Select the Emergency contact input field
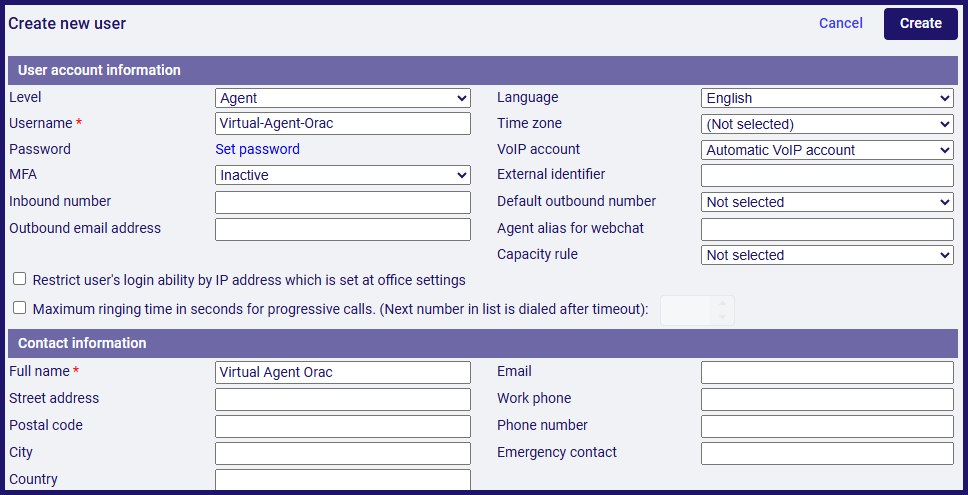The width and height of the screenshot is (968, 495). 827,454
